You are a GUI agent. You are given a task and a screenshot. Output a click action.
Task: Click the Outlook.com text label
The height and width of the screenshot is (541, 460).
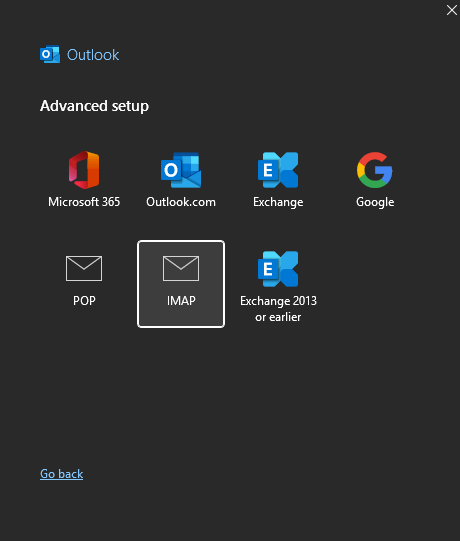[x=181, y=202]
